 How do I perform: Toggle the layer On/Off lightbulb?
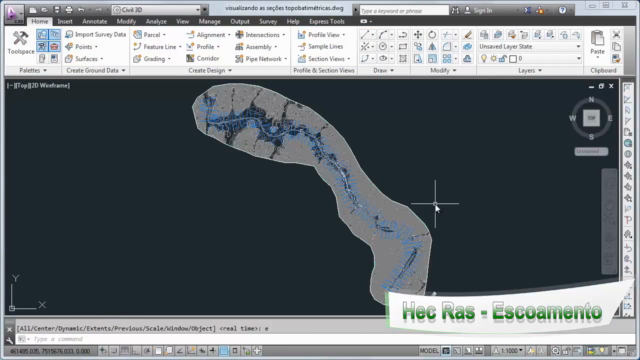pos(484,59)
